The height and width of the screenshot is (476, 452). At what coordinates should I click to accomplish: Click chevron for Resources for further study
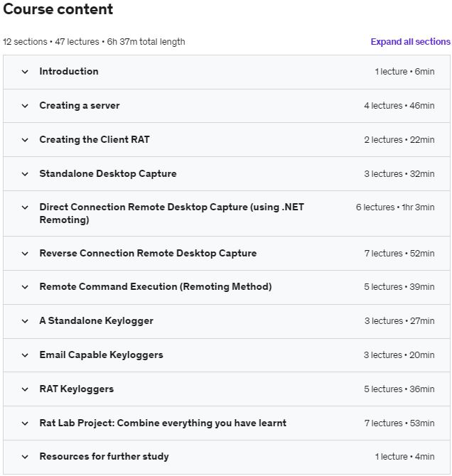click(x=25, y=457)
